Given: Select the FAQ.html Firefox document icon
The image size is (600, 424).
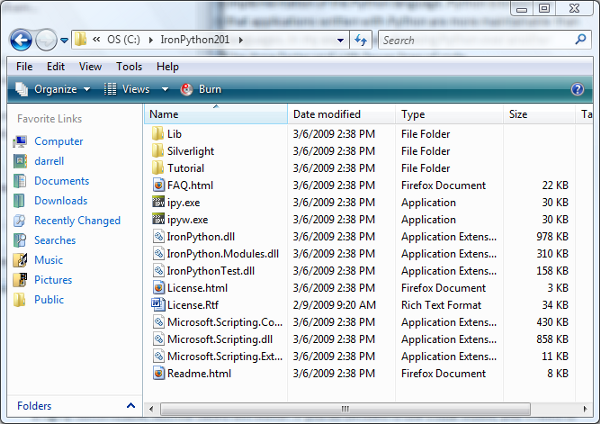Looking at the screenshot, I should pos(158,185).
